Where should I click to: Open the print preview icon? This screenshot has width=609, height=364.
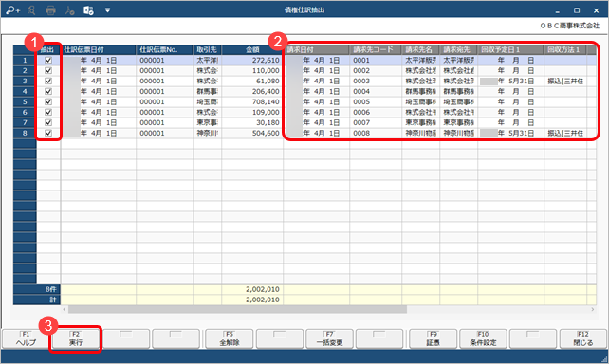point(31,10)
